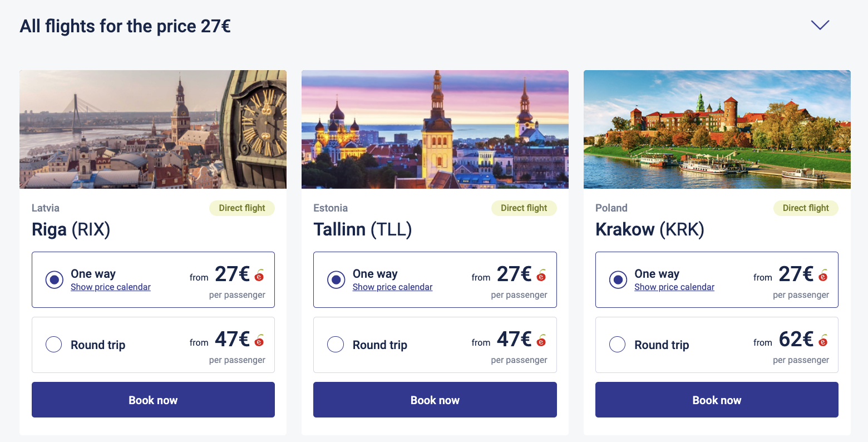Open Show price calendar for Krakow

[674, 287]
